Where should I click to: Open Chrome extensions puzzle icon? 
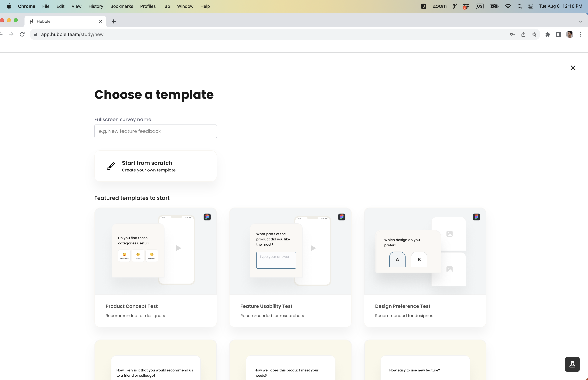pyautogui.click(x=548, y=35)
